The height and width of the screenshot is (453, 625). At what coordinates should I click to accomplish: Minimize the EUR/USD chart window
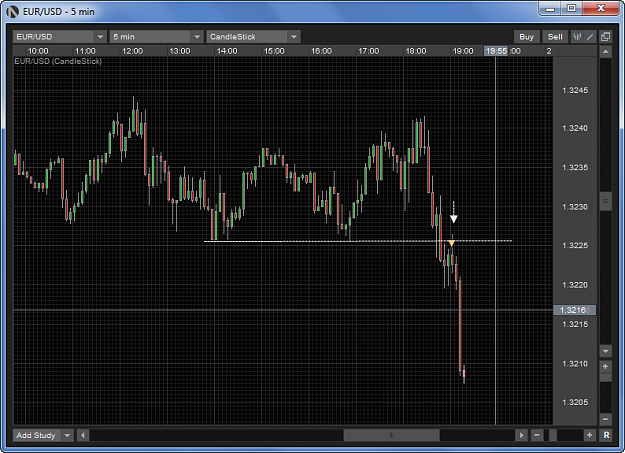550,8
